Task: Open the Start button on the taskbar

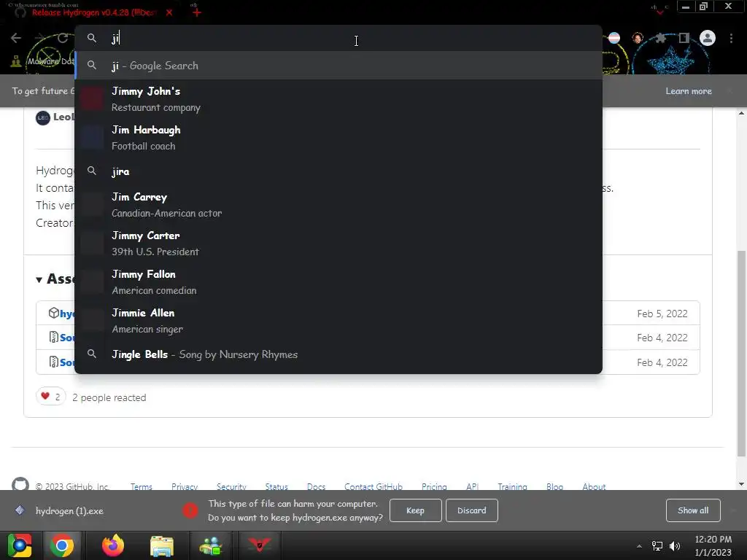Action: [20, 545]
